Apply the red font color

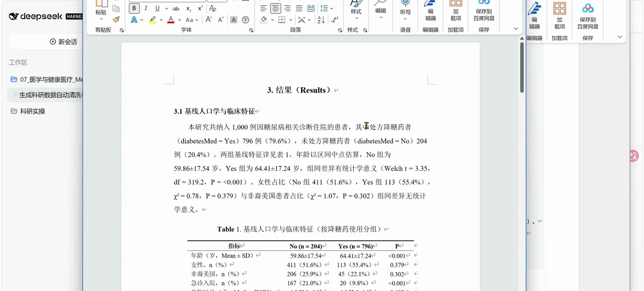[x=171, y=20]
